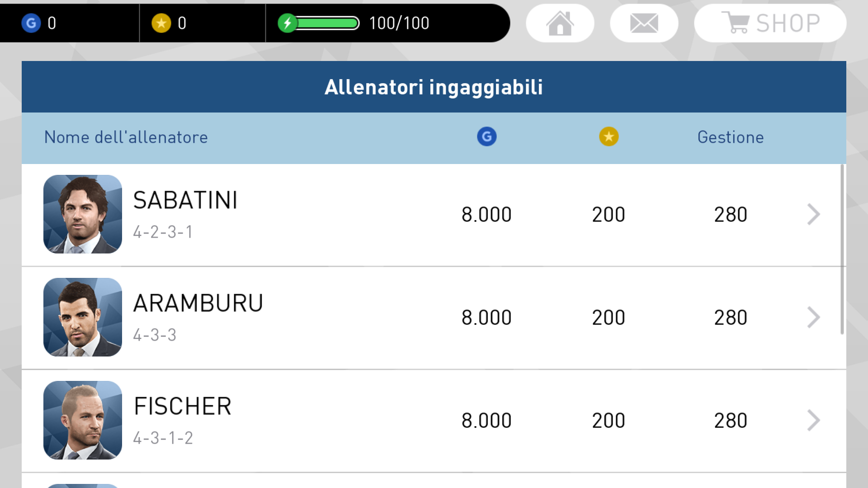Image resolution: width=868 pixels, height=488 pixels.
Task: Expand Fischer row chevron arrow
Action: point(813,421)
